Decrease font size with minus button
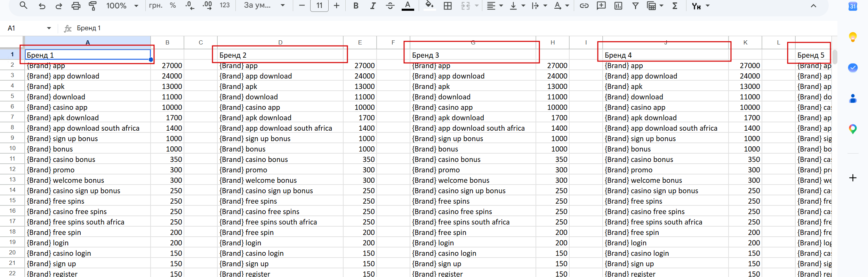Image resolution: width=868 pixels, height=277 pixels. tap(302, 6)
